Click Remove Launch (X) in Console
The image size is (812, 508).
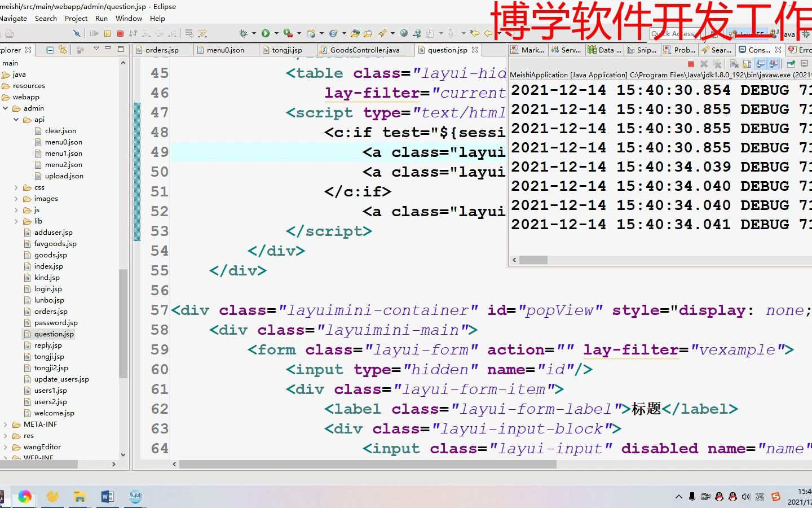pyautogui.click(x=704, y=64)
